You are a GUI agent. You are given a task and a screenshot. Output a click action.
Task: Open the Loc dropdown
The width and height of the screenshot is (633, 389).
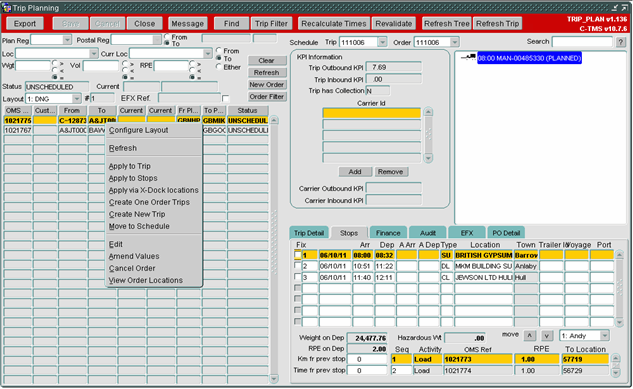[x=94, y=54]
